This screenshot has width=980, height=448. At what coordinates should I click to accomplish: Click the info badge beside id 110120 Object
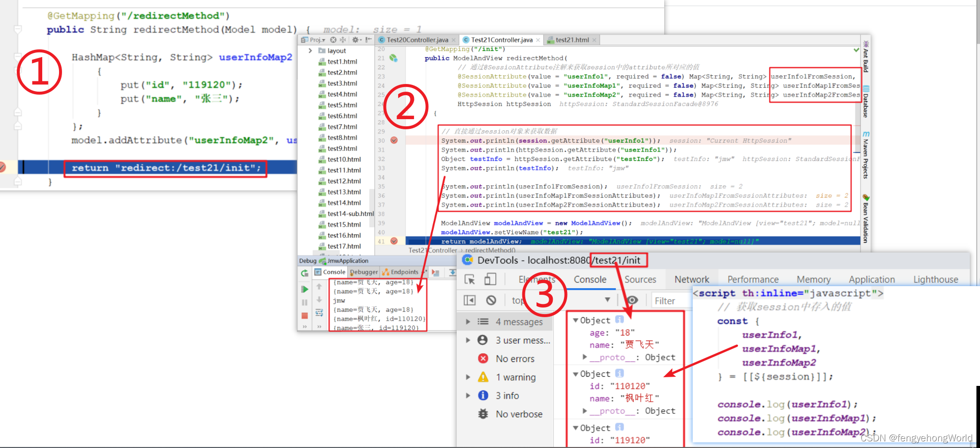(x=619, y=373)
